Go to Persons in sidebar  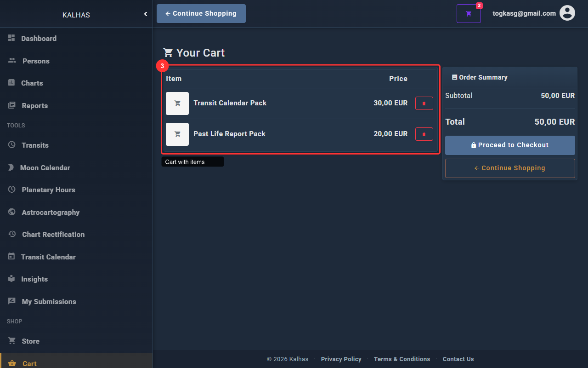(36, 61)
